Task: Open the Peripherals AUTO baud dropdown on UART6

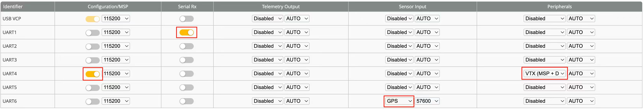Action: click(x=580, y=101)
